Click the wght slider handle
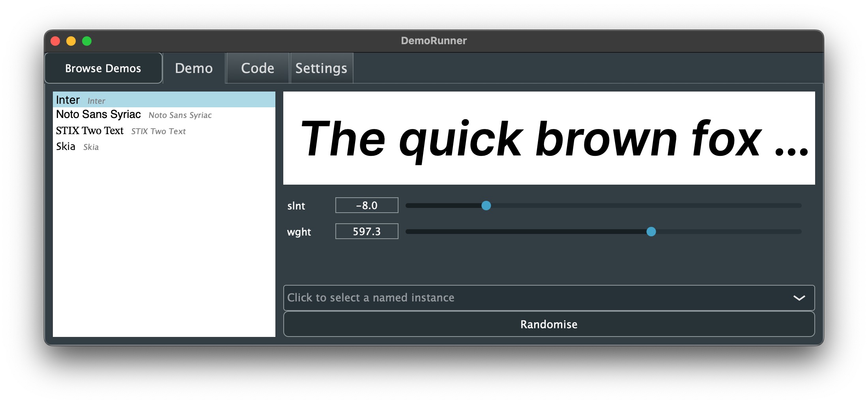This screenshot has height=404, width=868. [651, 232]
